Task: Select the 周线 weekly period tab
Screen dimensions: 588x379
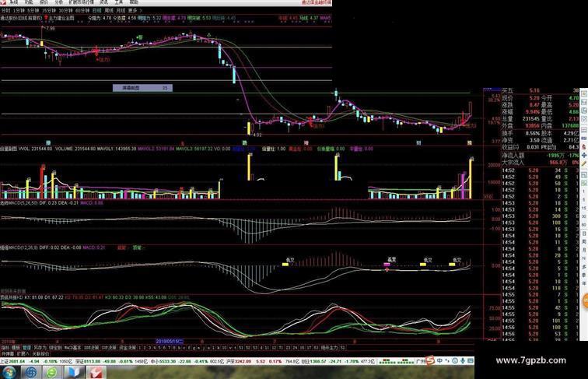Action: tap(109, 11)
